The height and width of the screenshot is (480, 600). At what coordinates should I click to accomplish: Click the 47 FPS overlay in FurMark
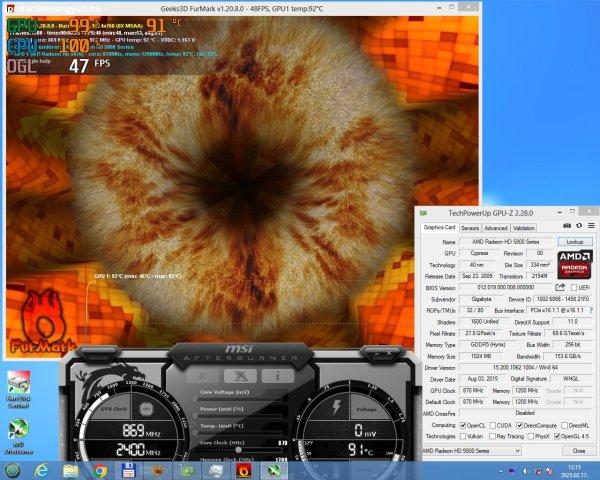[90, 65]
